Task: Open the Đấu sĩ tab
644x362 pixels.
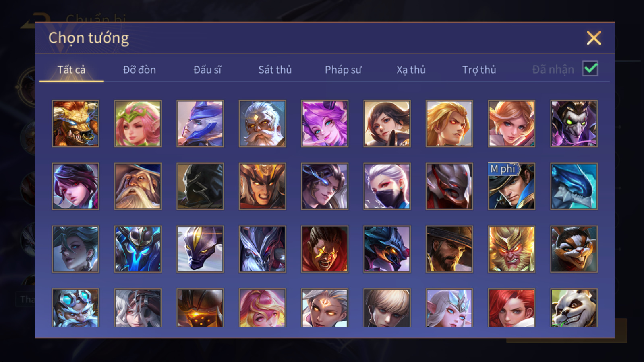Action: (207, 70)
